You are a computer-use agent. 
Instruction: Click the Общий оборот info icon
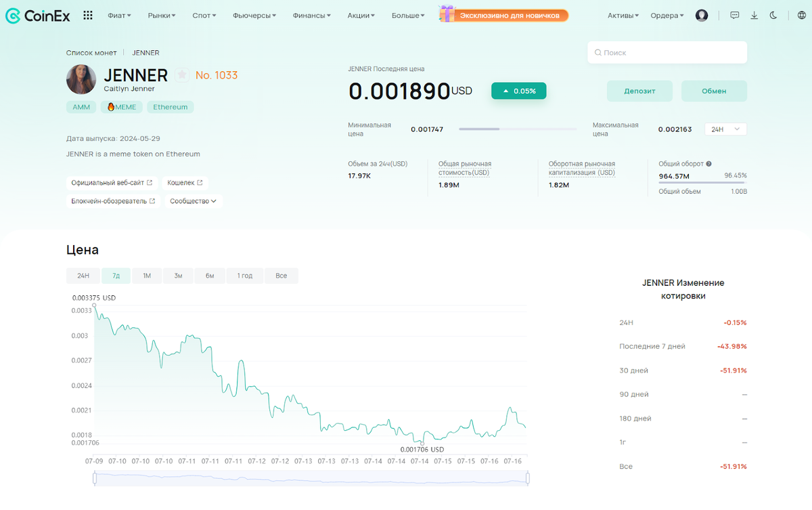click(709, 164)
